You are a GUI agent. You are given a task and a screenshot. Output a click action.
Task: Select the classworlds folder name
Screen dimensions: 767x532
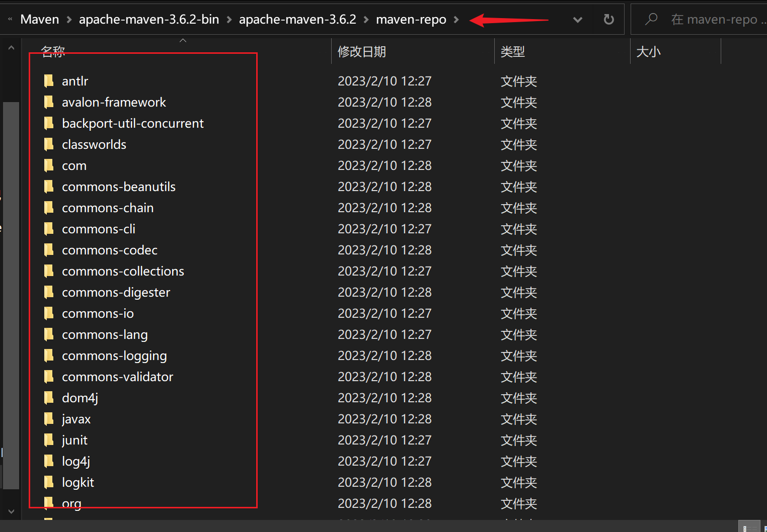click(x=94, y=144)
